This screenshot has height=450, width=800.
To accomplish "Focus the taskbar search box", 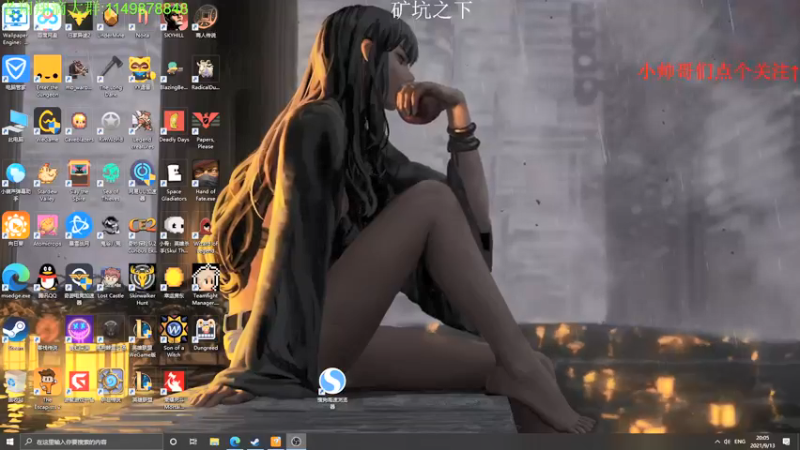I will point(92,441).
